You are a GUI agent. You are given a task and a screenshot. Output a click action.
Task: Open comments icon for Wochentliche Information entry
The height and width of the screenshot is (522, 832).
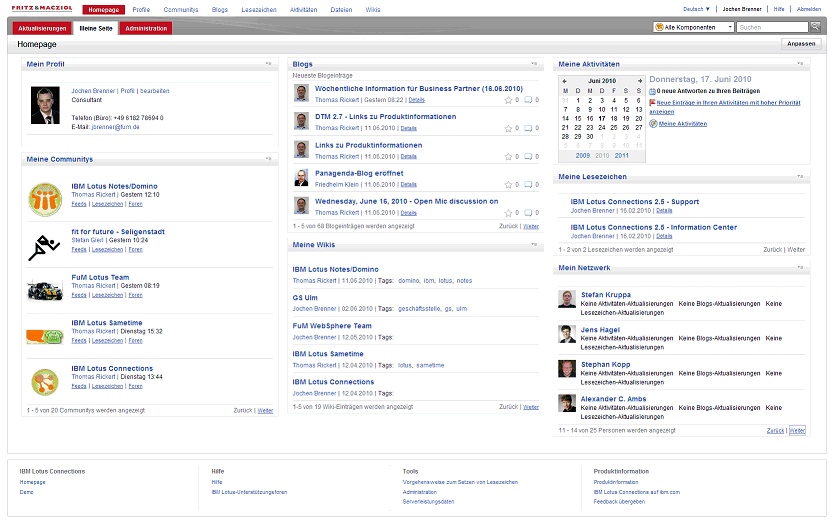[528, 100]
